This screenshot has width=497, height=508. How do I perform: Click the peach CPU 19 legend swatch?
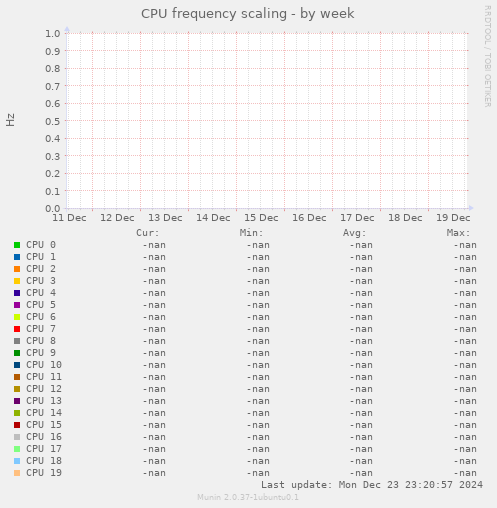click(17, 473)
